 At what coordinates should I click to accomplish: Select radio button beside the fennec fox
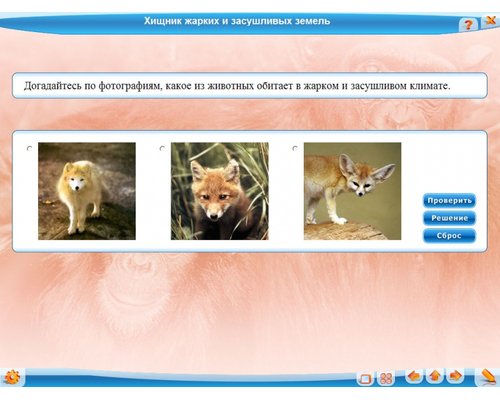pyautogui.click(x=295, y=148)
